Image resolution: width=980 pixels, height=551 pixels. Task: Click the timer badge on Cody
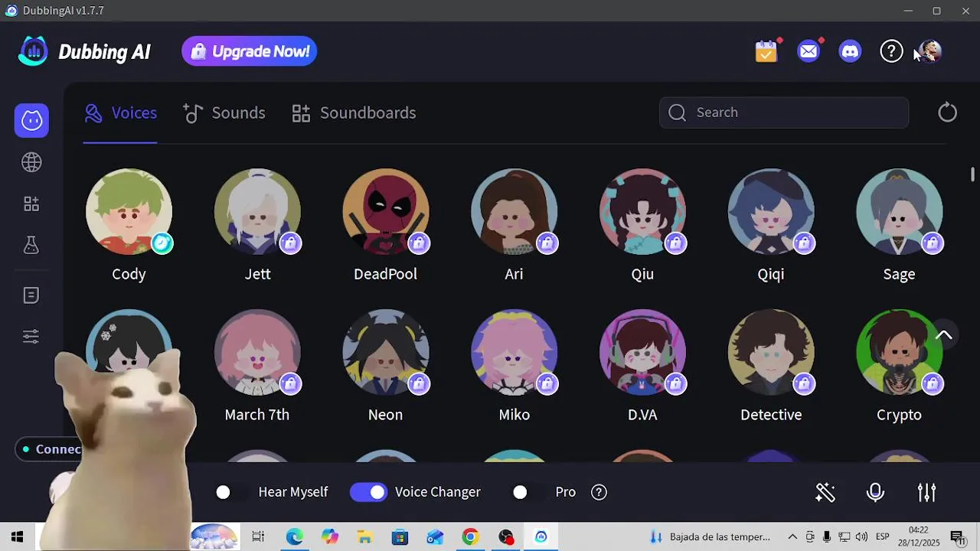[x=162, y=243]
